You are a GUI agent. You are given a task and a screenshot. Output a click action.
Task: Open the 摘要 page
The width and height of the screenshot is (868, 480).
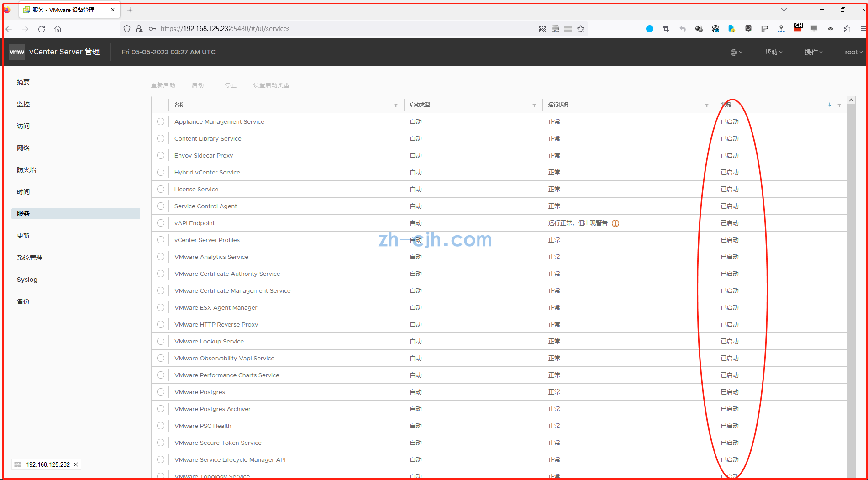pos(23,82)
